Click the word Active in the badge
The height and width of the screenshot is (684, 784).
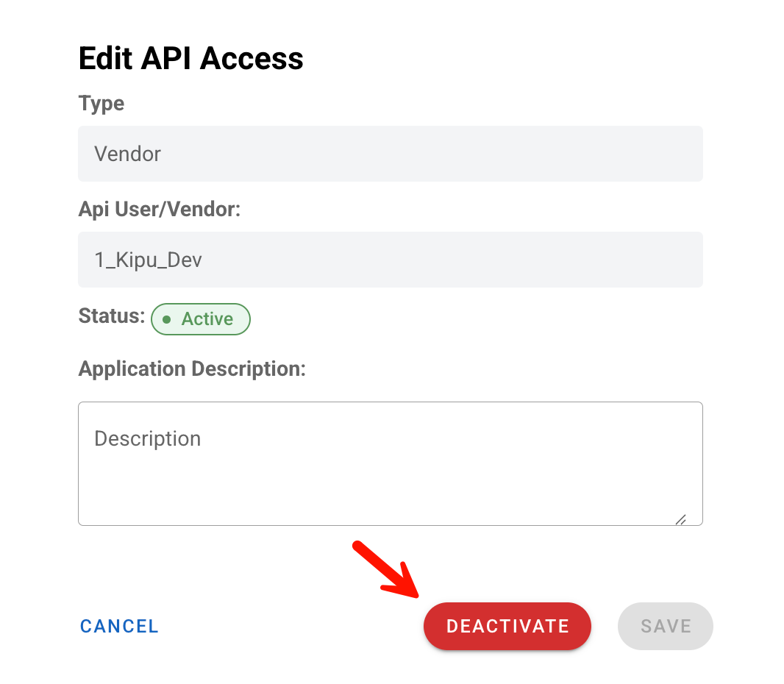[x=207, y=319]
